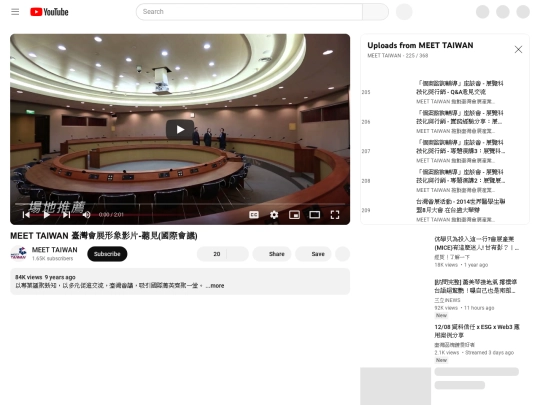540x405 pixels.
Task: Enter fullscreen mode
Action: click(x=335, y=215)
